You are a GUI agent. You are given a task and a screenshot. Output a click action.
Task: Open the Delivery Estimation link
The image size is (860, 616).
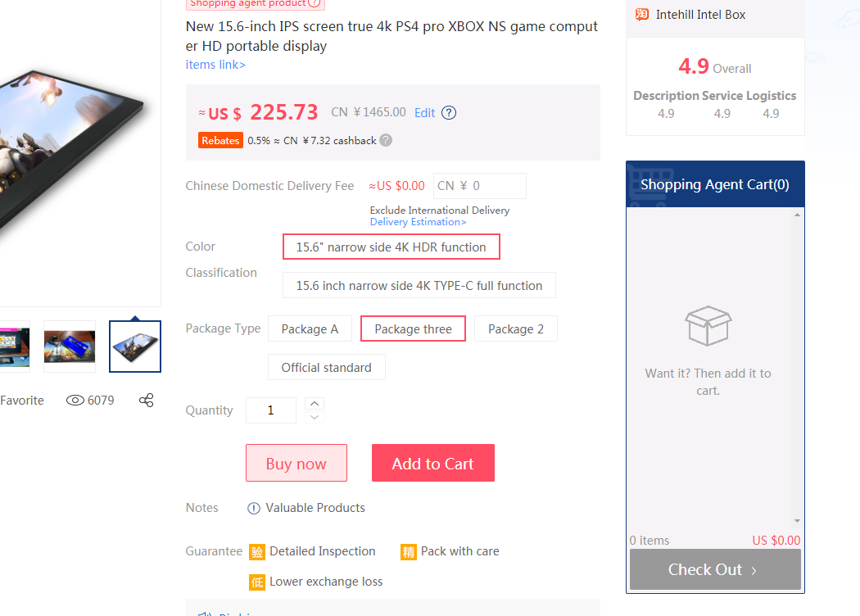click(x=418, y=222)
